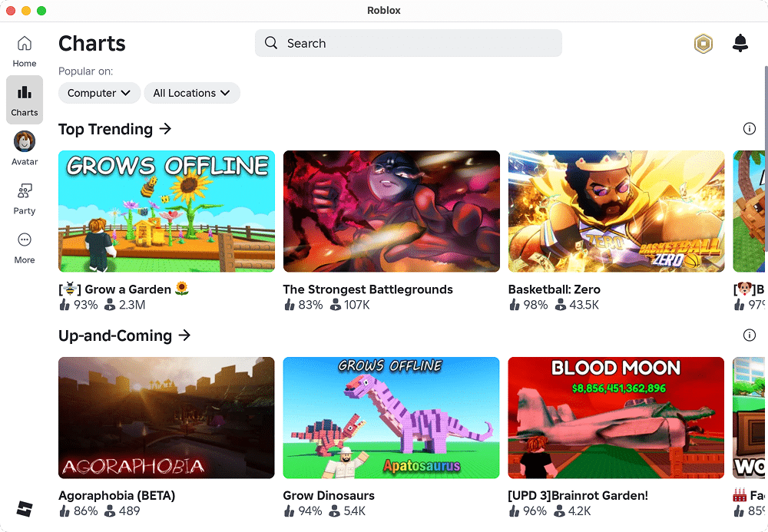Click the player count icon under Basketball: Zero
This screenshot has width=768, height=532.
tap(561, 305)
